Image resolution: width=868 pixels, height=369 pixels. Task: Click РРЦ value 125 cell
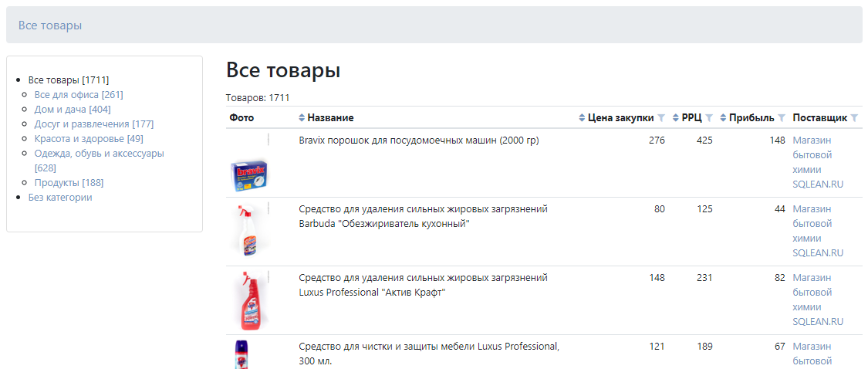[x=704, y=209]
